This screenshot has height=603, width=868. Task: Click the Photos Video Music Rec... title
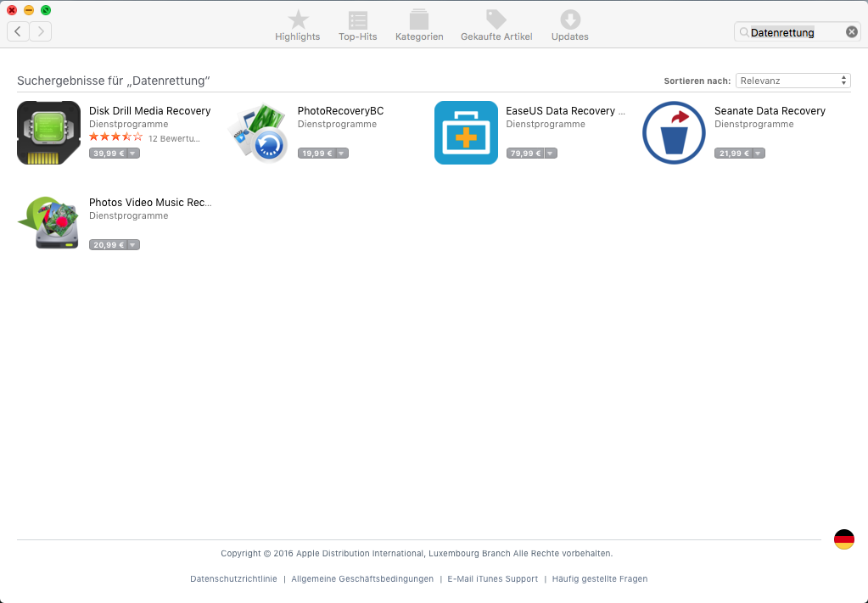click(150, 203)
